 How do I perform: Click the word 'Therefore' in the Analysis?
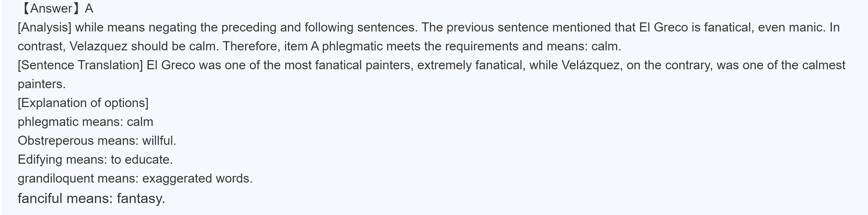[251, 46]
